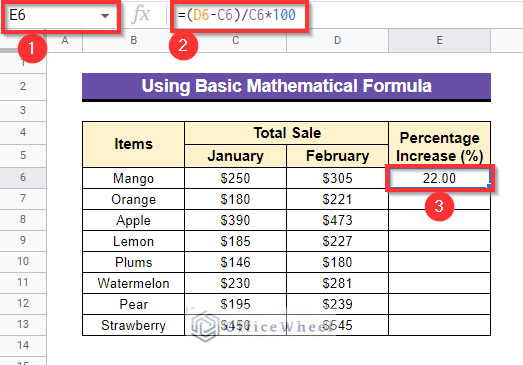The height and width of the screenshot is (365, 523).
Task: Select column B header
Action: (x=133, y=40)
